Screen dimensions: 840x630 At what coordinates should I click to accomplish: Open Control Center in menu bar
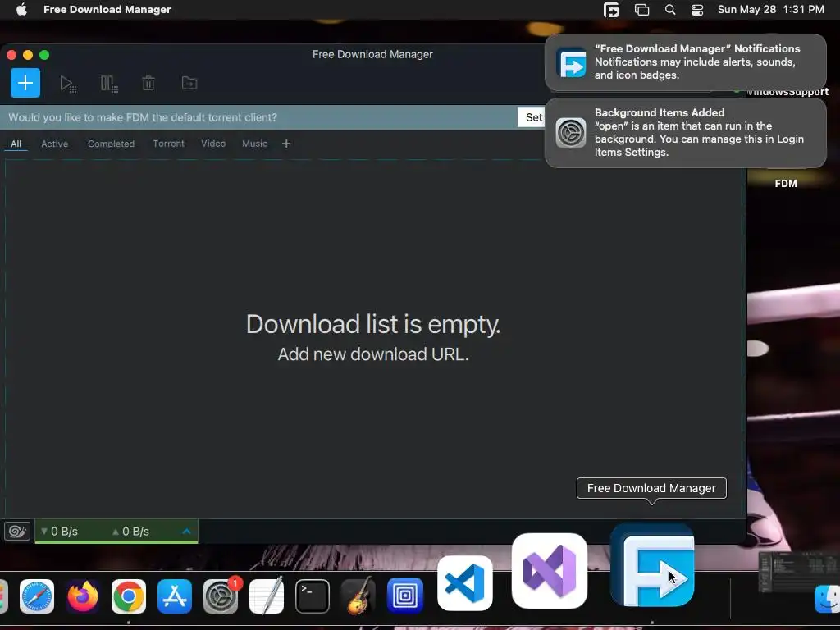coord(697,10)
